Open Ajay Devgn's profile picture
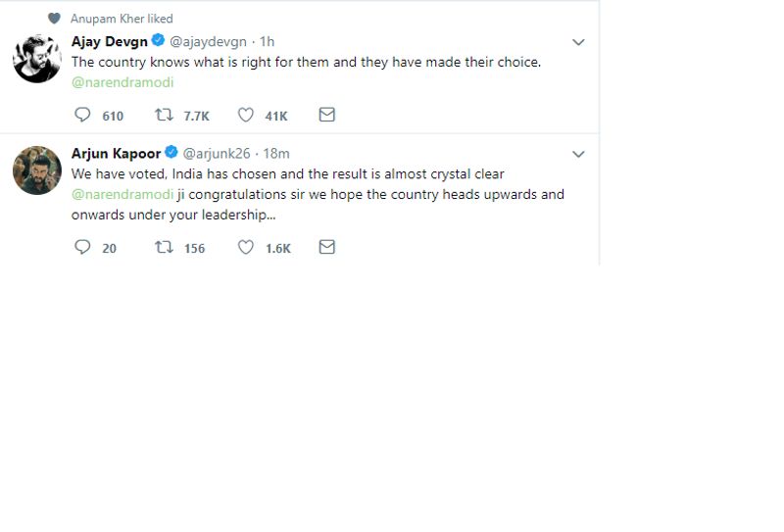Screen dimensions: 784x532 tap(37, 58)
